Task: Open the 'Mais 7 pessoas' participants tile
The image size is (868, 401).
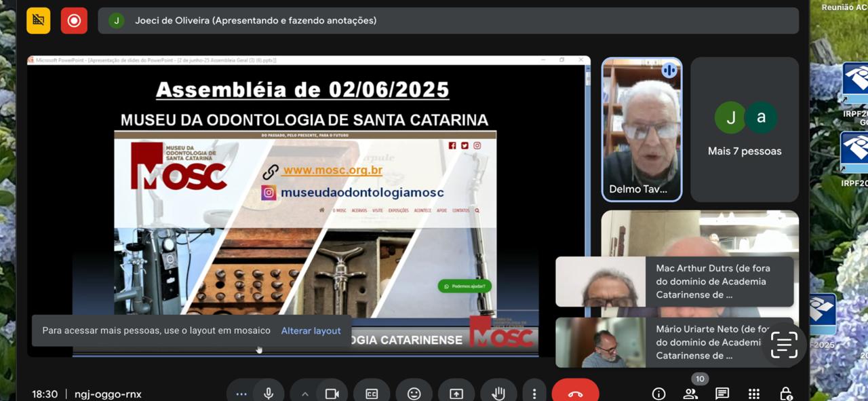Action: coord(745,130)
